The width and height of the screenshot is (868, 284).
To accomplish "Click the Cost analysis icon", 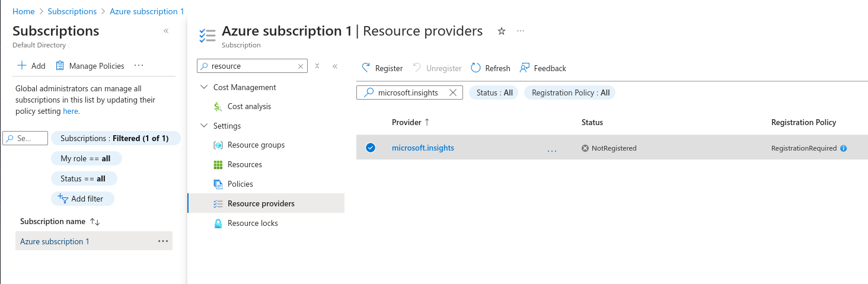I will 218,106.
